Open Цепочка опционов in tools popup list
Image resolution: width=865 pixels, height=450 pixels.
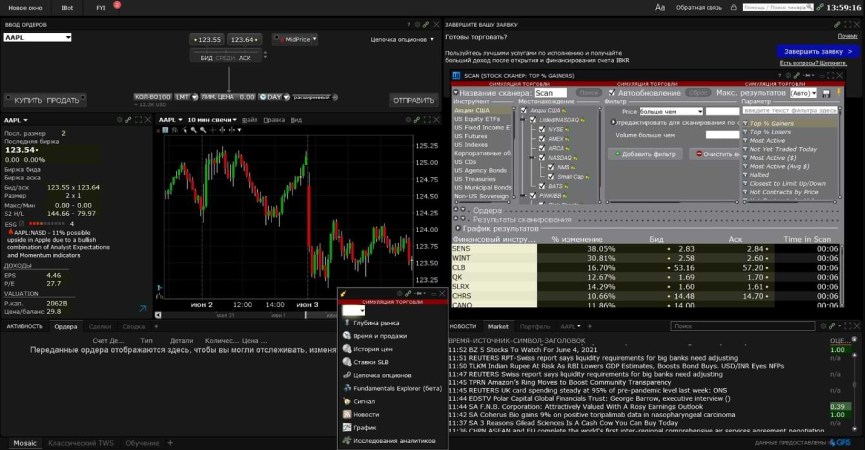tap(382, 376)
